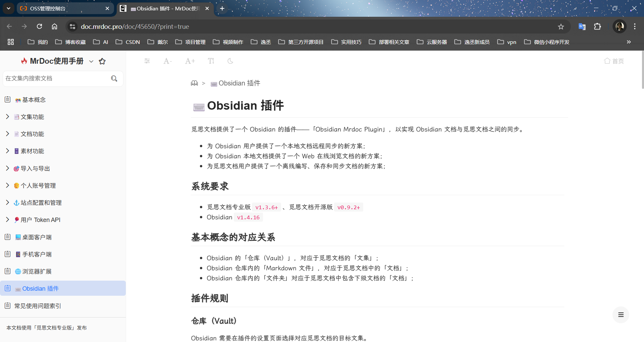Expand the 用户 Token API section

pos(8,220)
